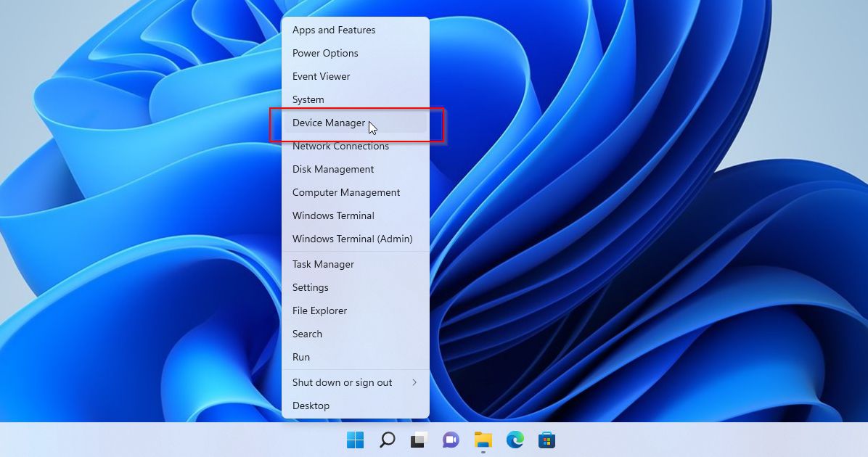
Task: Click the Search icon on the taskbar
Action: tap(387, 440)
